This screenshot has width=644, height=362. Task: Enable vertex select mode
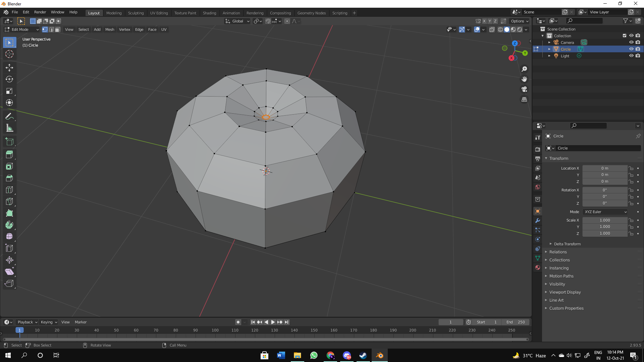[x=45, y=29]
